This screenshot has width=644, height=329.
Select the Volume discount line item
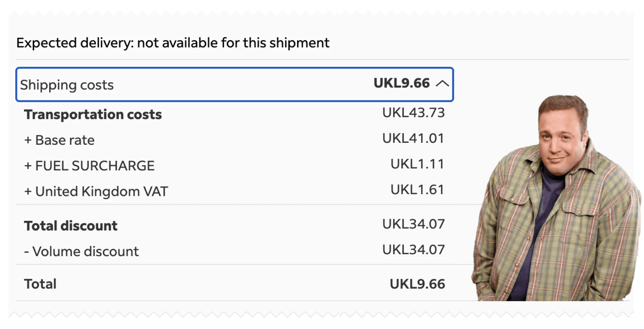85,252
